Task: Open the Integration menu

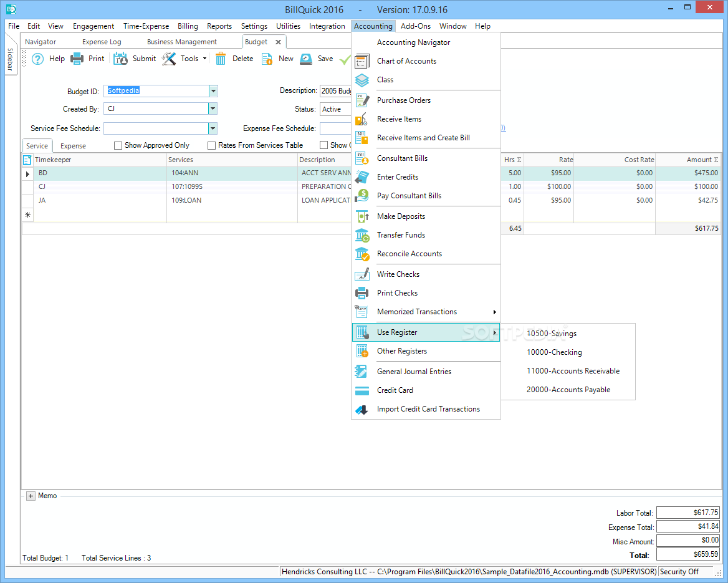Action: (327, 26)
